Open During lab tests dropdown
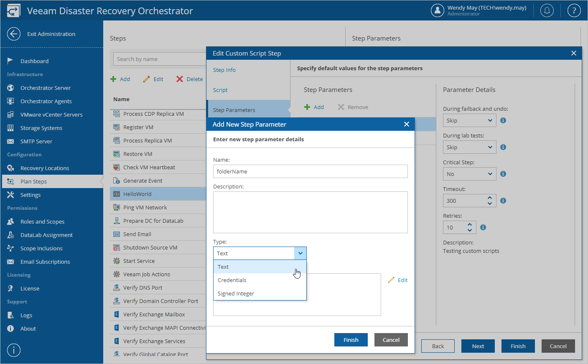Image resolution: width=588 pixels, height=364 pixels. 470,147
